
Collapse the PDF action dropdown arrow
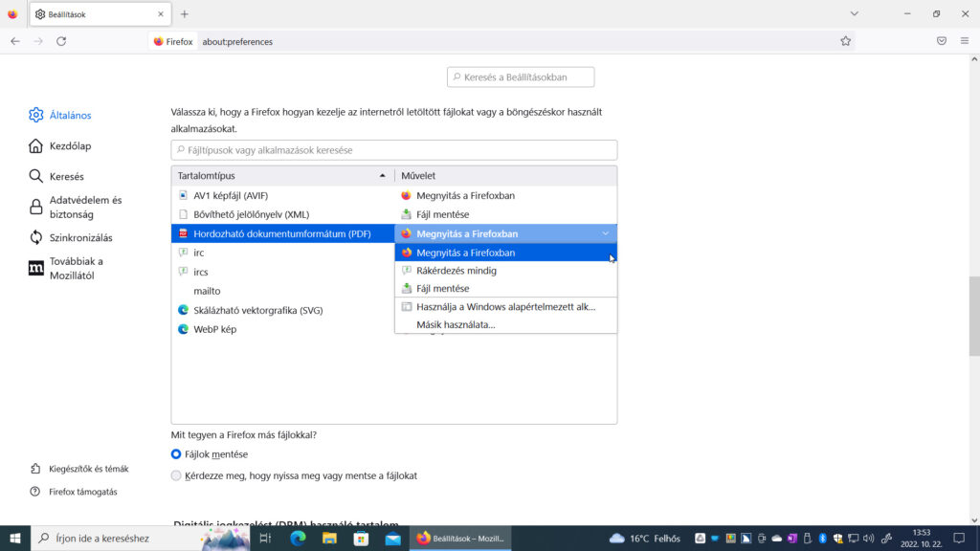click(x=605, y=233)
